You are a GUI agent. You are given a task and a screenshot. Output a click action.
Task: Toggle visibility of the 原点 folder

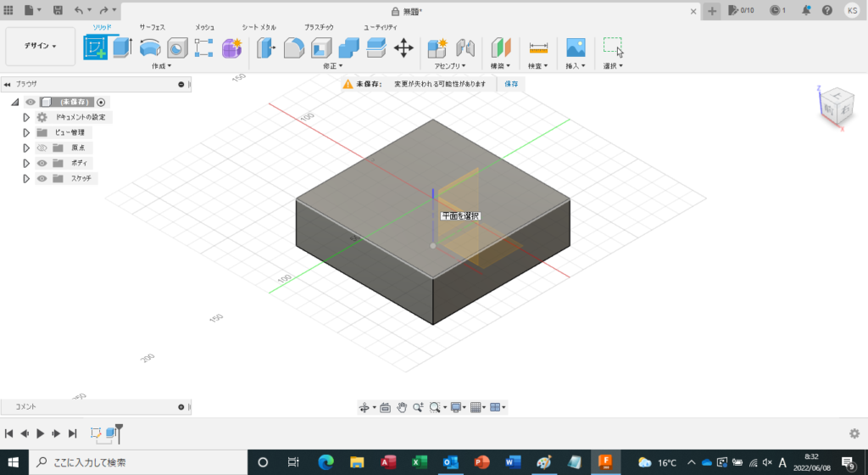42,148
